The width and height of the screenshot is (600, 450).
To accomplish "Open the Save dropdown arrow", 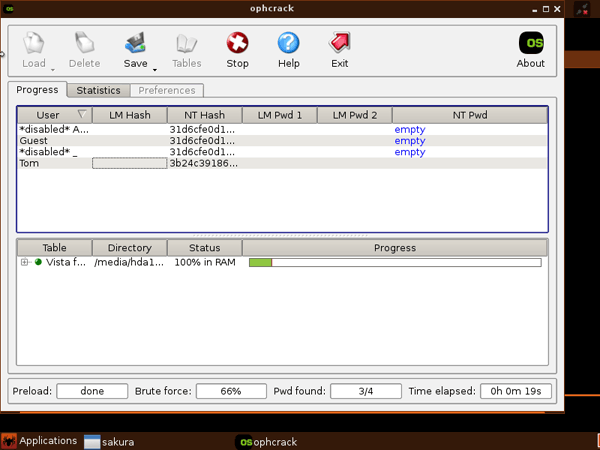I will [155, 68].
